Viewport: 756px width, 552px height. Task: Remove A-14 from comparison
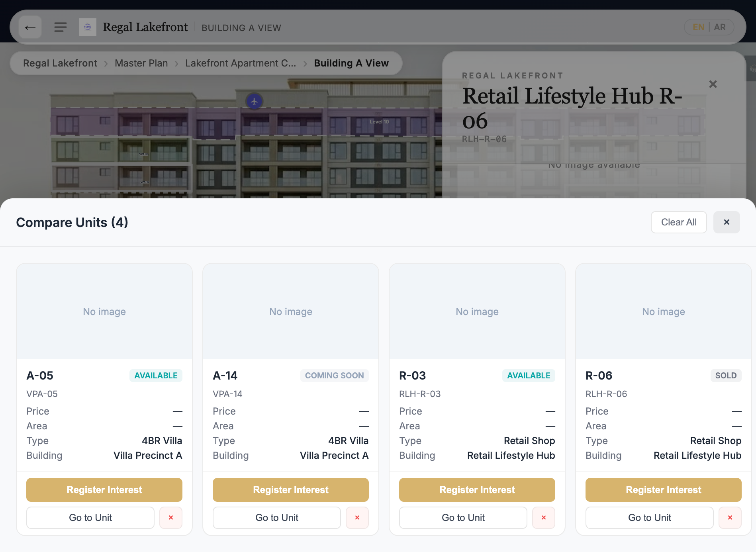357,518
